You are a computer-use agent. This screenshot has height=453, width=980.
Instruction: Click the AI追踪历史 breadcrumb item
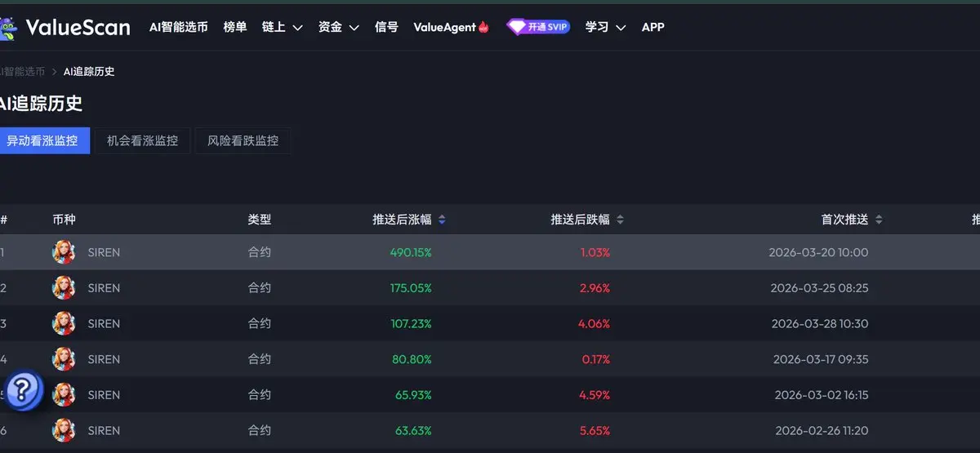89,72
